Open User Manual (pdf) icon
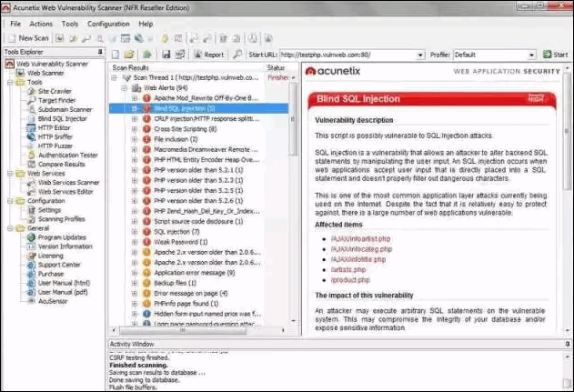 click(32, 292)
